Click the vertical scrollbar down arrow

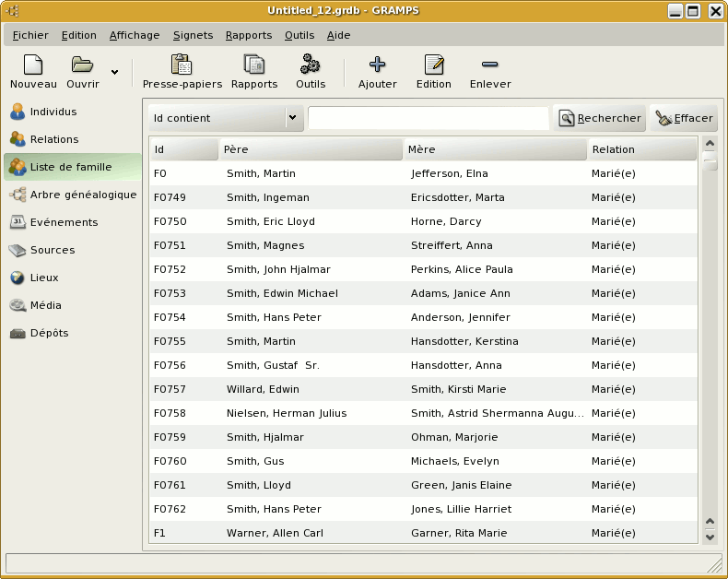tap(710, 536)
